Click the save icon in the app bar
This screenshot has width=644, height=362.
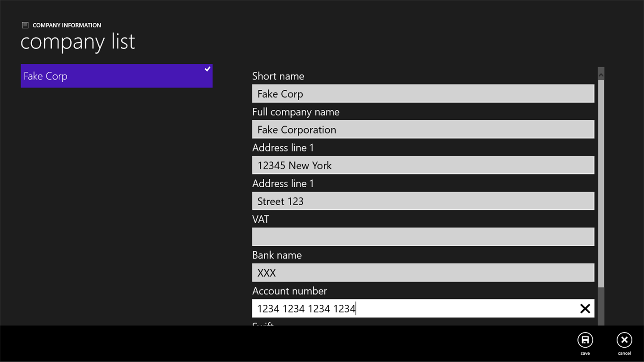[585, 340]
